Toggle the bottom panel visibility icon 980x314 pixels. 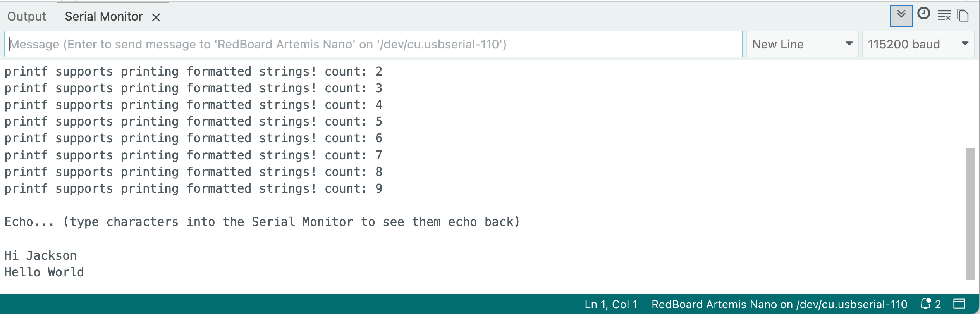pyautogui.click(x=963, y=304)
